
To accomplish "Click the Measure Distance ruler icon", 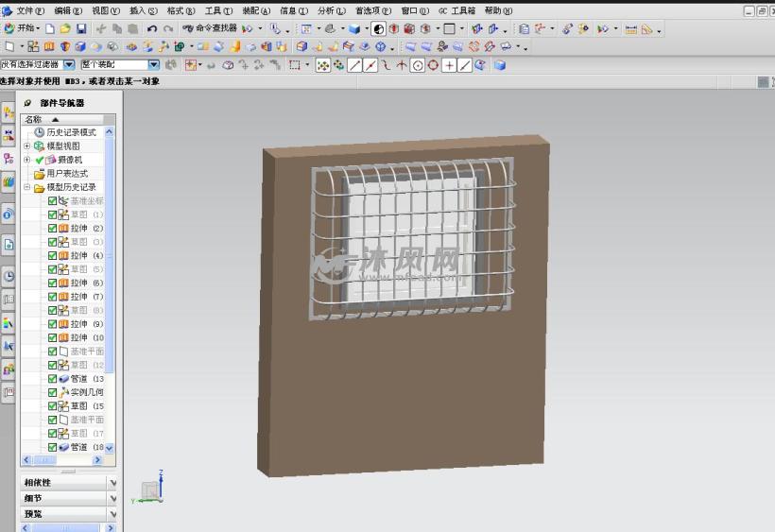I will (631, 29).
